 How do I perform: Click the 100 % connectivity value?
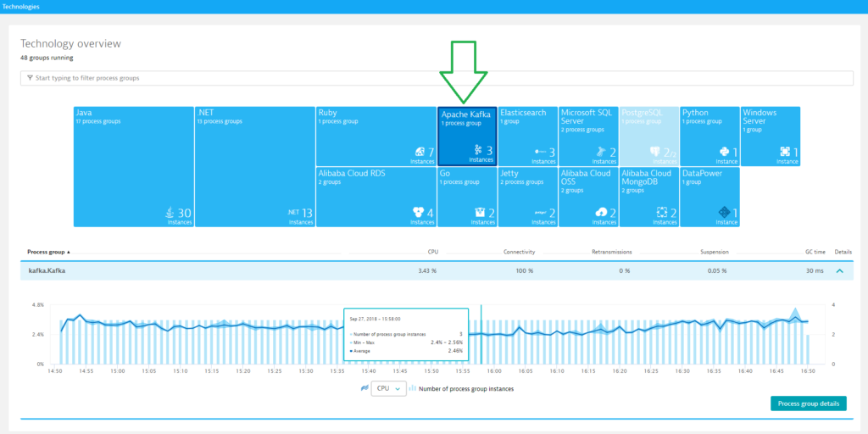[525, 271]
